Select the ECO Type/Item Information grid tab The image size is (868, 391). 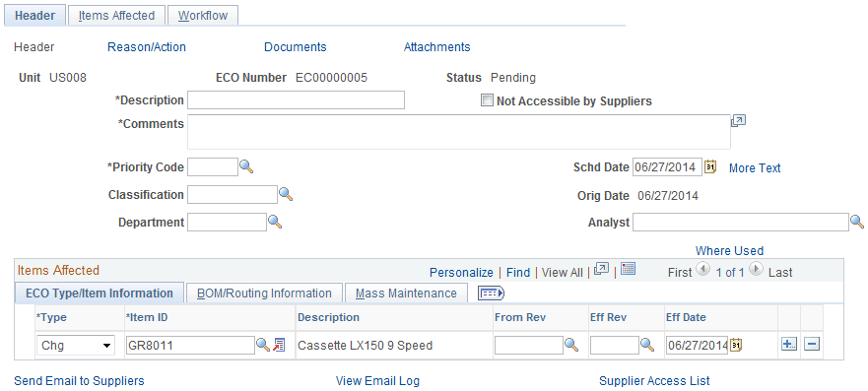tap(100, 293)
